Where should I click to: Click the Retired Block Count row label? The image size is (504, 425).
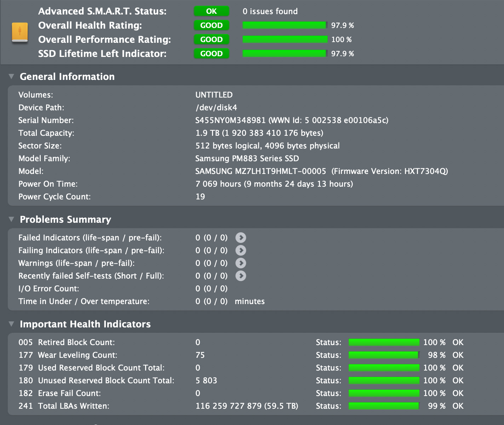76,342
